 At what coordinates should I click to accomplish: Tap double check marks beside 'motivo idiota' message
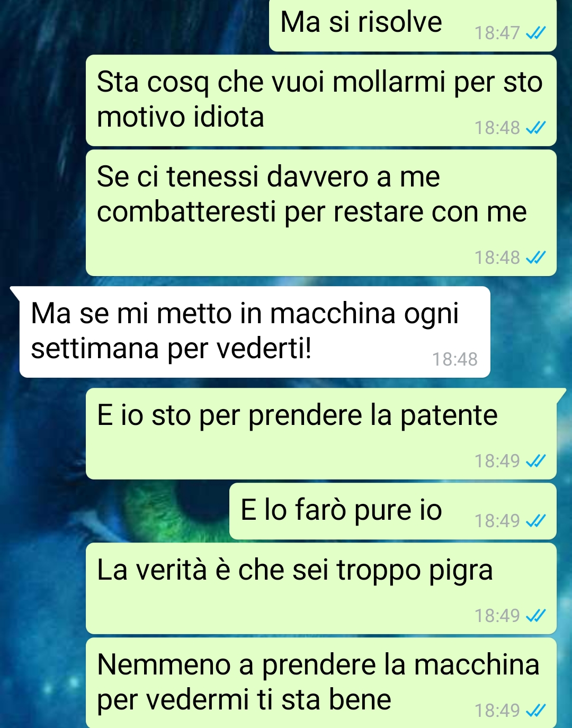tap(535, 128)
